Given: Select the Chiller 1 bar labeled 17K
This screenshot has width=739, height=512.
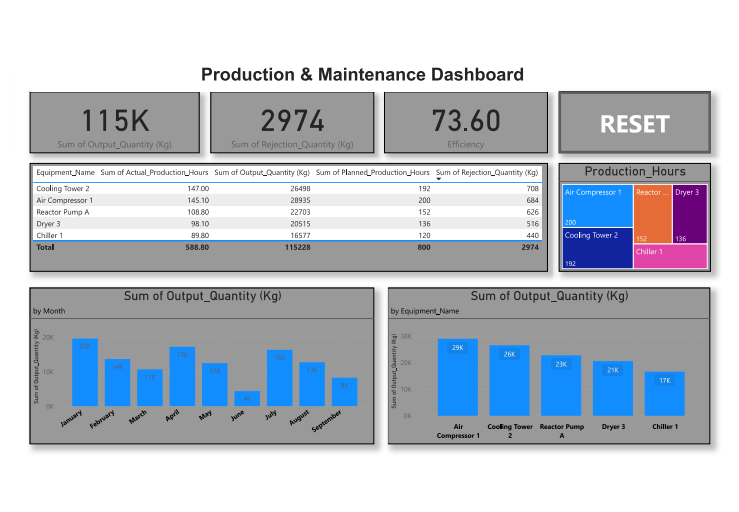Looking at the screenshot, I should point(665,394).
